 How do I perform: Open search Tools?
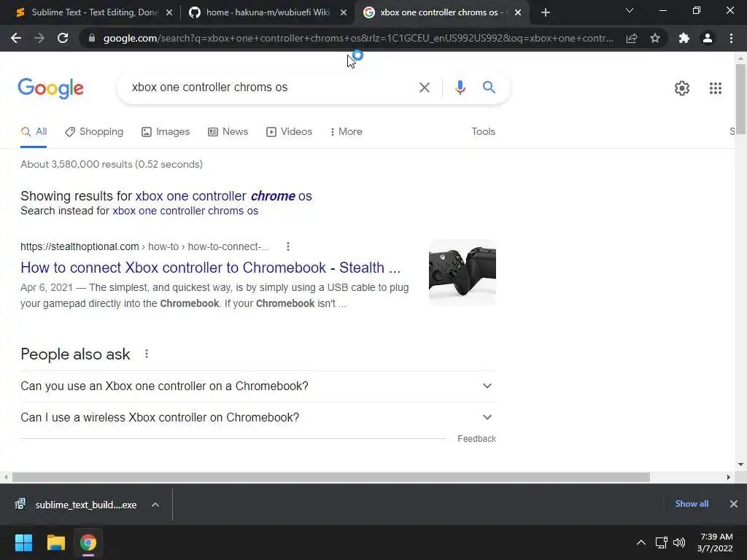[483, 132]
